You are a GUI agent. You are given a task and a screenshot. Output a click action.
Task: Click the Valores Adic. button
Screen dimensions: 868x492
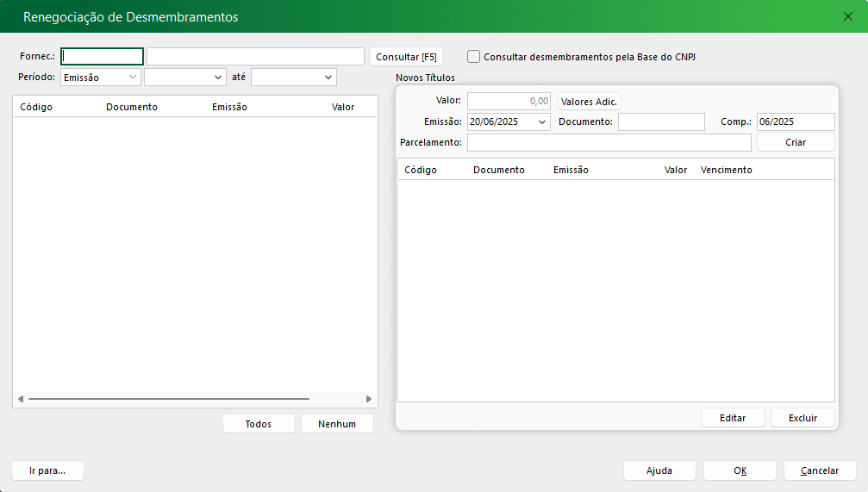pyautogui.click(x=589, y=102)
